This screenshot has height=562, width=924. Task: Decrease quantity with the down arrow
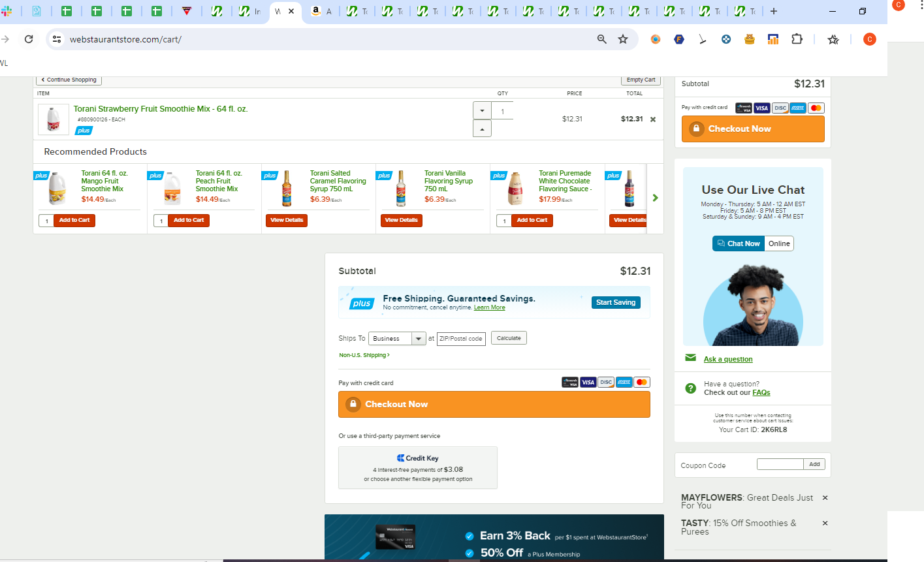point(482,111)
